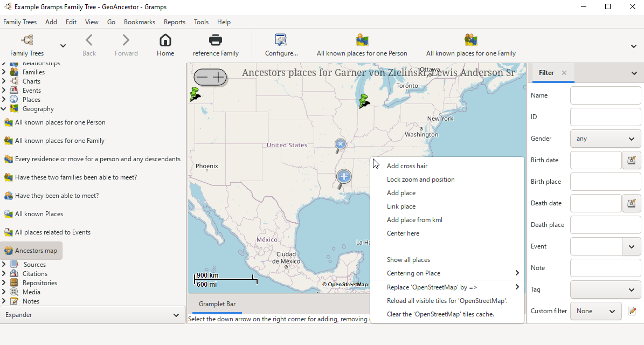The height and width of the screenshot is (345, 644).
Task: Switch to All known places for one Family toolbar view
Action: click(470, 45)
